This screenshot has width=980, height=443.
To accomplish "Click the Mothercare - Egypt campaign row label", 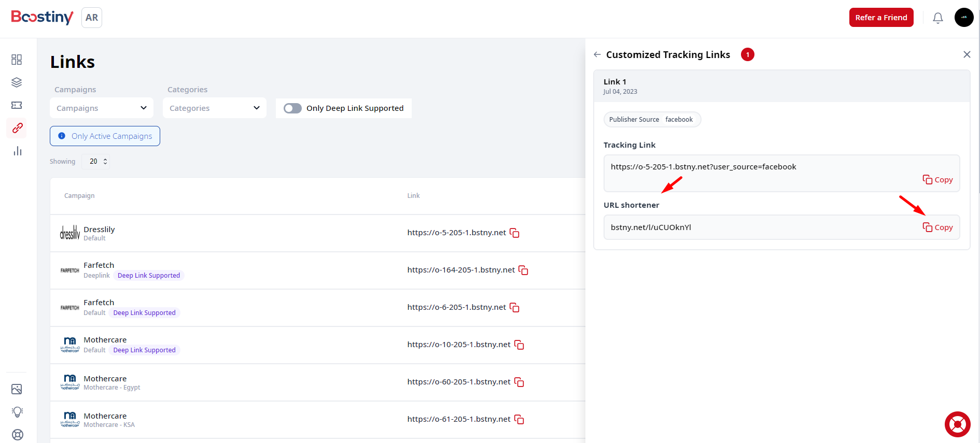I will [x=111, y=388].
